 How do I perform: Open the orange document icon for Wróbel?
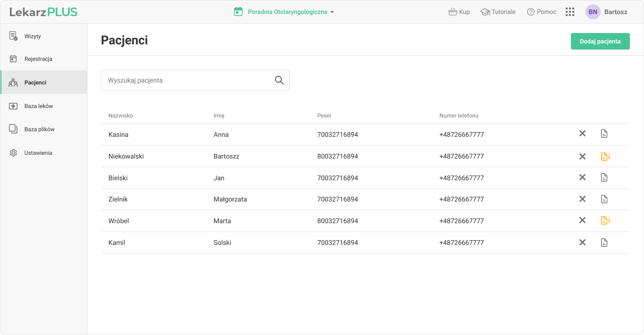(605, 220)
